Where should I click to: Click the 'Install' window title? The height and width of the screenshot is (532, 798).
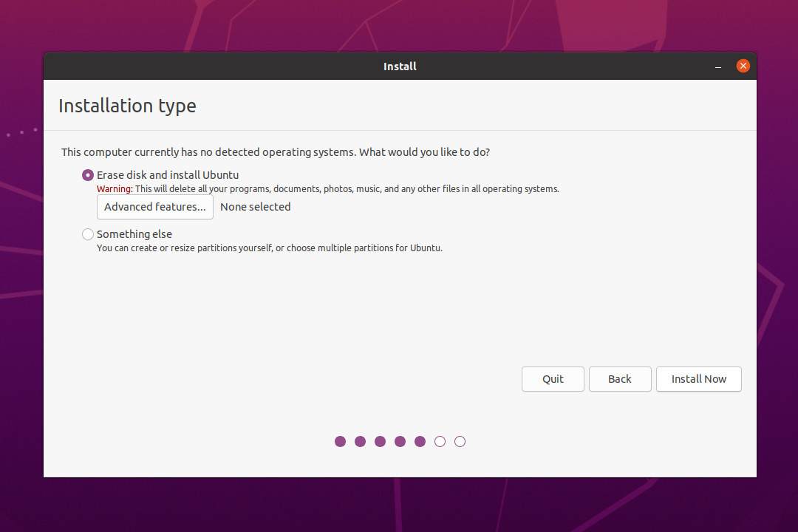400,66
